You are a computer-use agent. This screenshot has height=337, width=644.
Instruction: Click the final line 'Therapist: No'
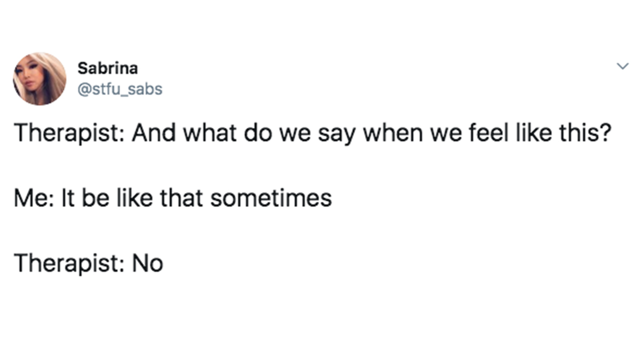pyautogui.click(x=89, y=264)
